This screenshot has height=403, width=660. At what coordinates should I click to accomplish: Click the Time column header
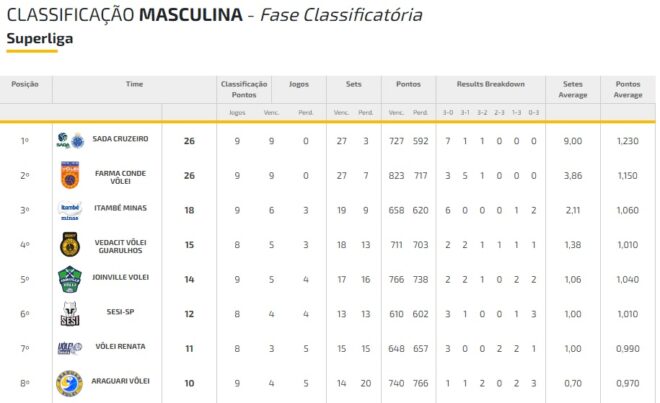click(135, 84)
